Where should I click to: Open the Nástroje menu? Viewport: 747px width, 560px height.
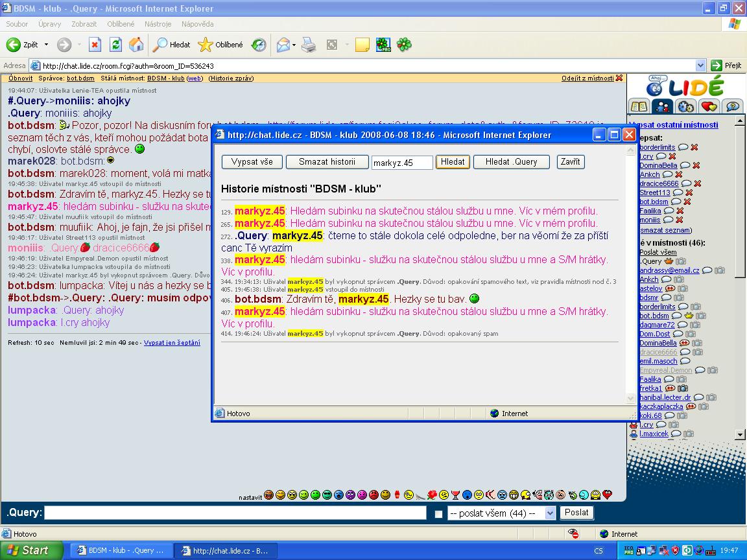(x=158, y=24)
